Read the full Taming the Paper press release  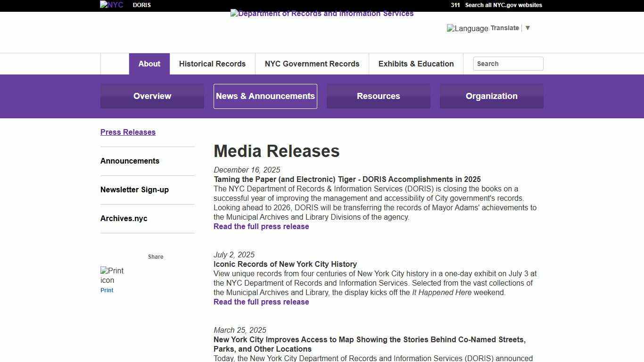(261, 226)
